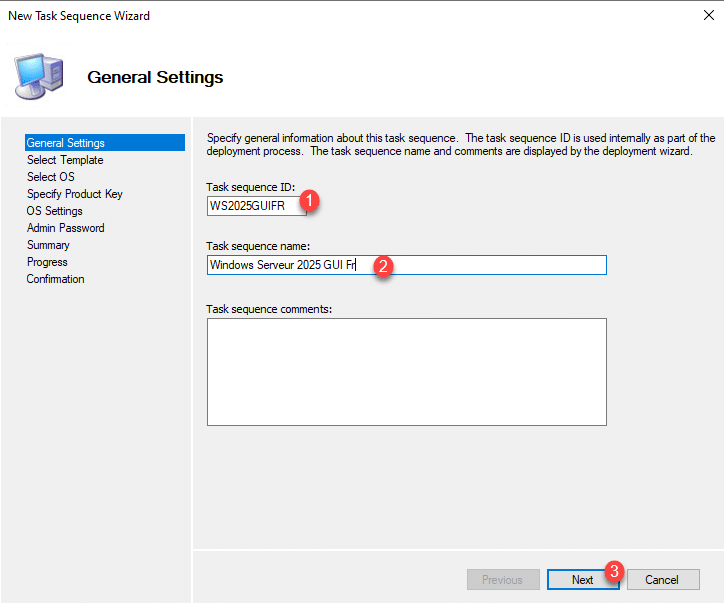Click the computer wizard icon in header

(x=38, y=75)
